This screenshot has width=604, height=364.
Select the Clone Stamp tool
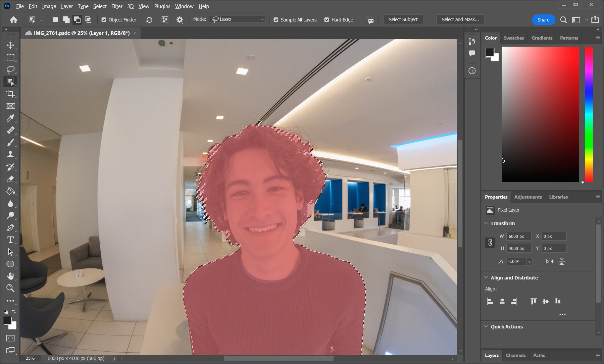tap(10, 155)
